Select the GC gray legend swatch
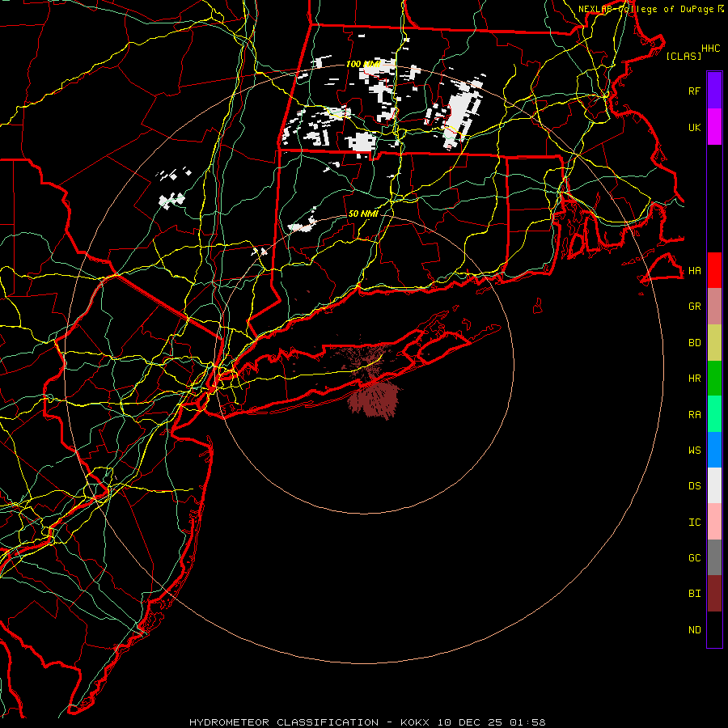This screenshot has height=728, width=728. (714, 557)
